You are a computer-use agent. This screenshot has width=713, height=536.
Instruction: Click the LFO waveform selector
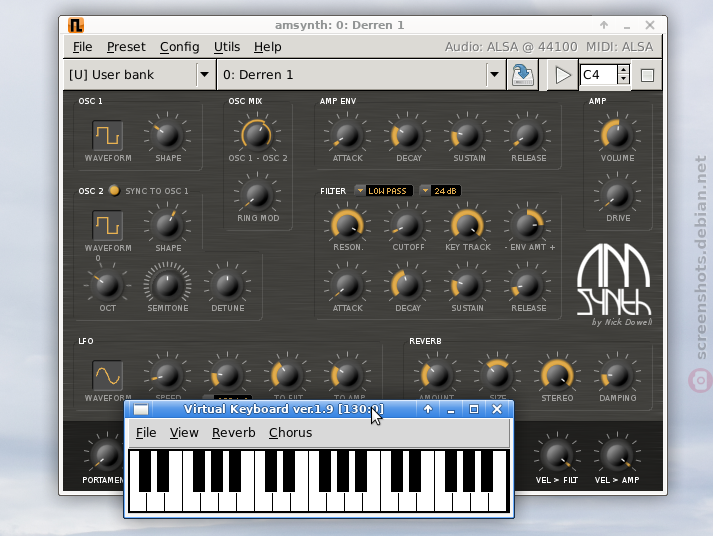click(108, 375)
